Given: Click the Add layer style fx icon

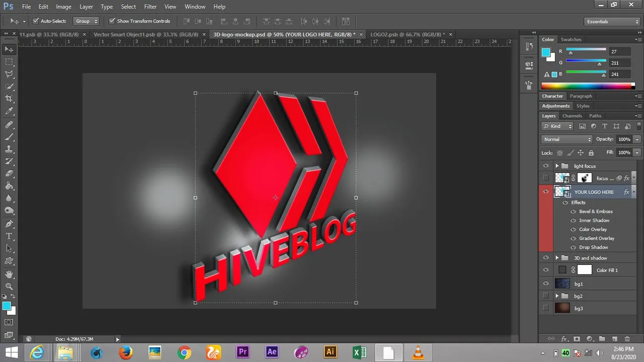Looking at the screenshot, I should (565, 339).
